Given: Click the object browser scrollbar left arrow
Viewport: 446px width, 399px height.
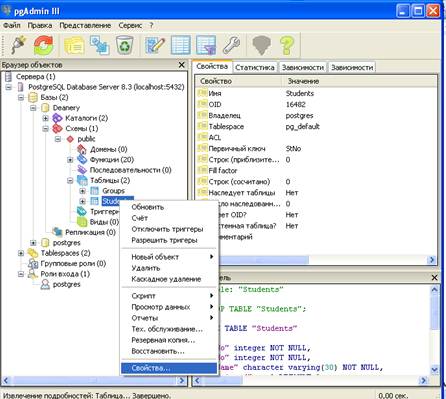Looking at the screenshot, I should coord(6,380).
